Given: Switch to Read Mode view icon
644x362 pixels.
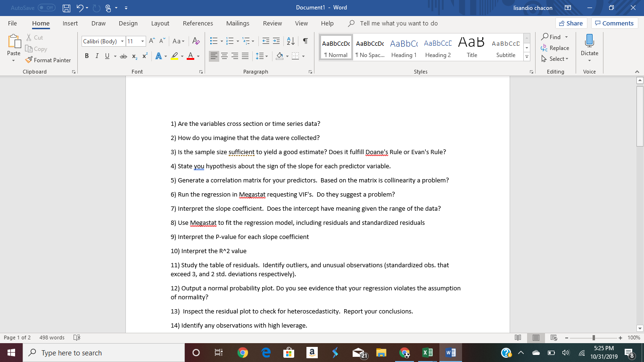Looking at the screenshot, I should pos(518,337).
